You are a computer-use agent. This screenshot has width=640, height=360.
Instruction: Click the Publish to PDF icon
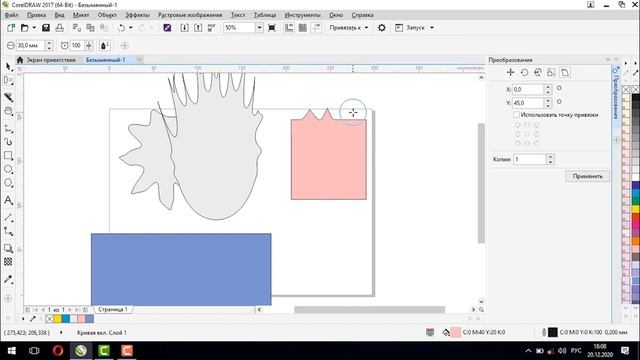pyautogui.click(x=211, y=28)
